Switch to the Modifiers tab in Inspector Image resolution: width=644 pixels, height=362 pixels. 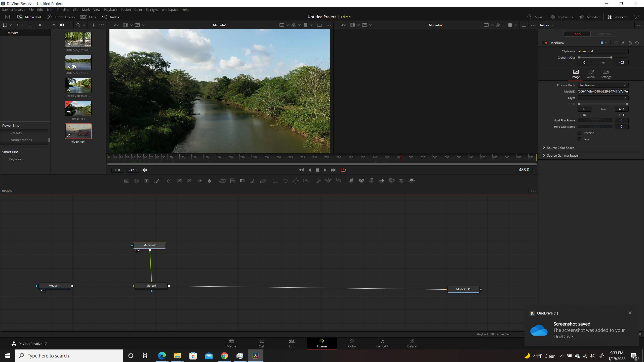pos(604,34)
